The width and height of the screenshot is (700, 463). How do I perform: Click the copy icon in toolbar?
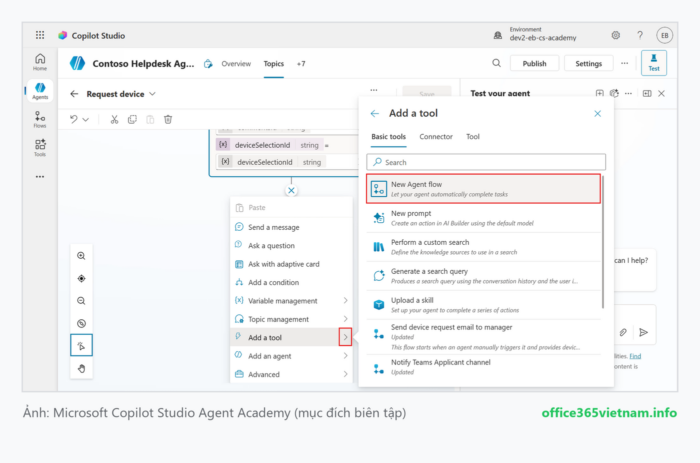tap(132, 119)
